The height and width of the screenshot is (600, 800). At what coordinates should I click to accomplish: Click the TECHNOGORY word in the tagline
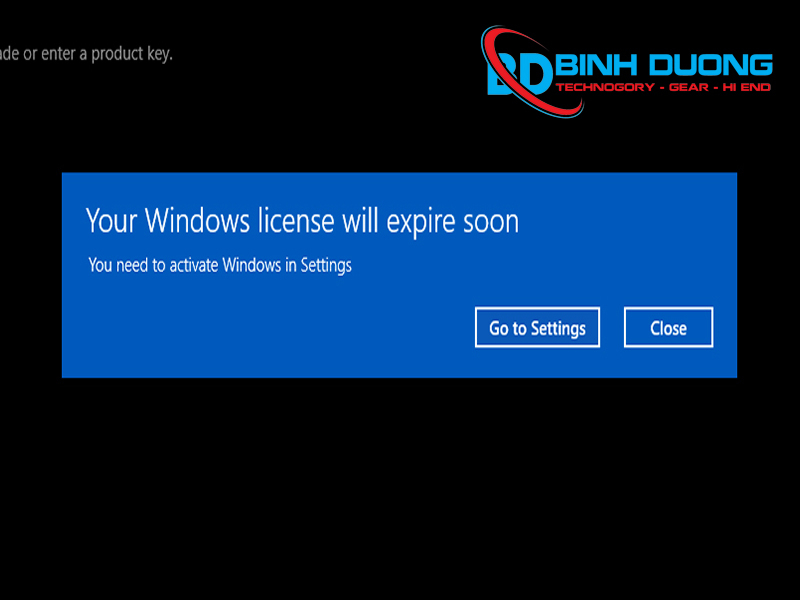click(x=605, y=87)
